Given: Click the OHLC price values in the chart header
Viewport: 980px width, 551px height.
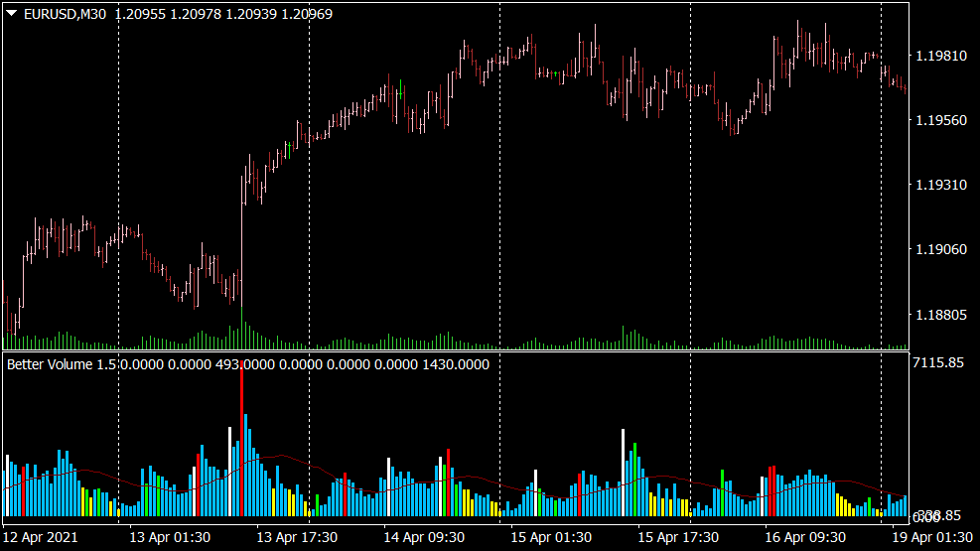Looking at the screenshot, I should point(223,14).
